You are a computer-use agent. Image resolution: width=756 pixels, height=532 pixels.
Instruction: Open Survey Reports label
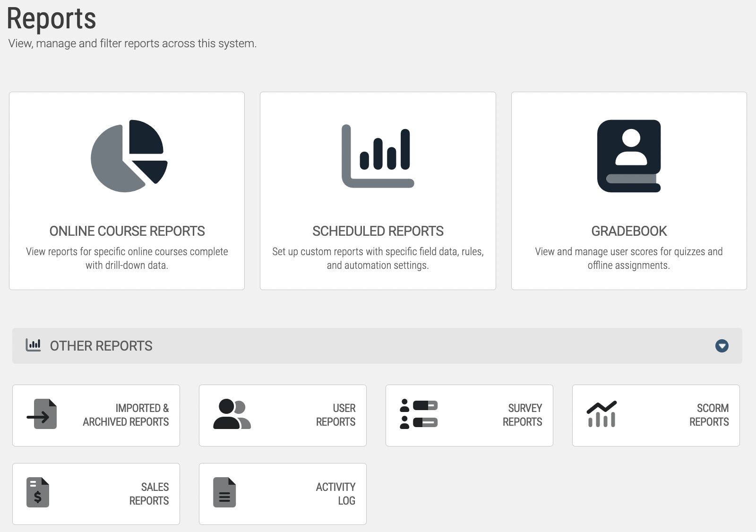(x=522, y=415)
